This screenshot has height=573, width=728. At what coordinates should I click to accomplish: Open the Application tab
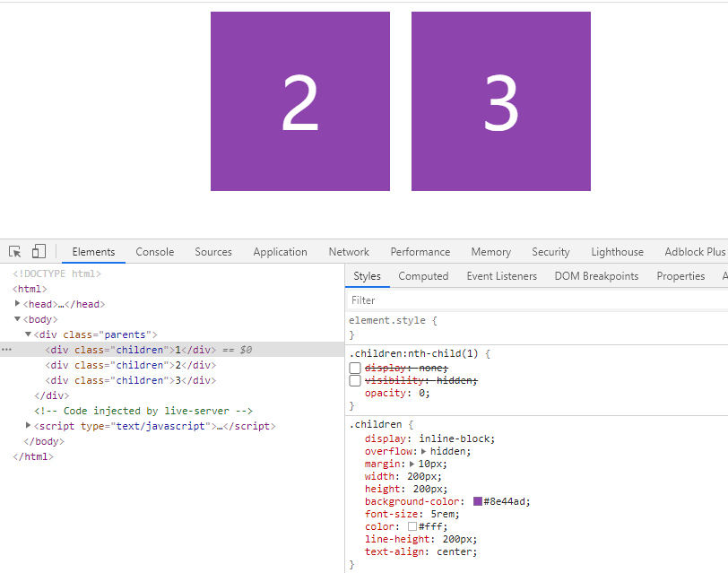(280, 252)
